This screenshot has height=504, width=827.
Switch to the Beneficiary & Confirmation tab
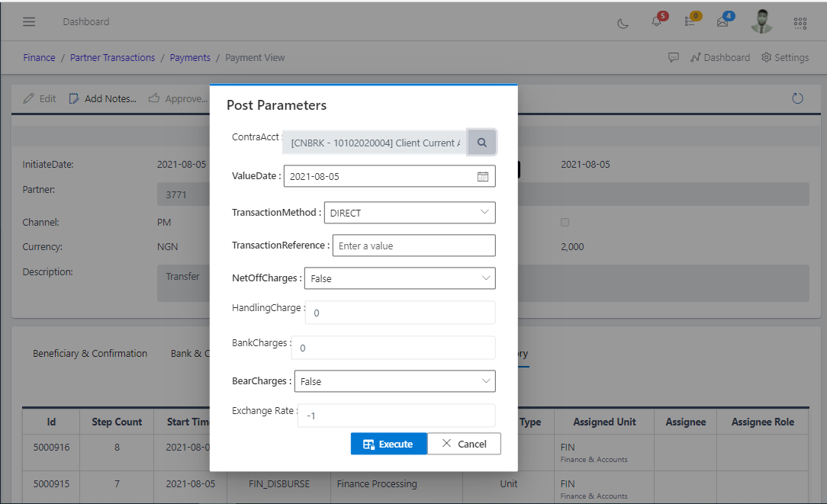89,353
